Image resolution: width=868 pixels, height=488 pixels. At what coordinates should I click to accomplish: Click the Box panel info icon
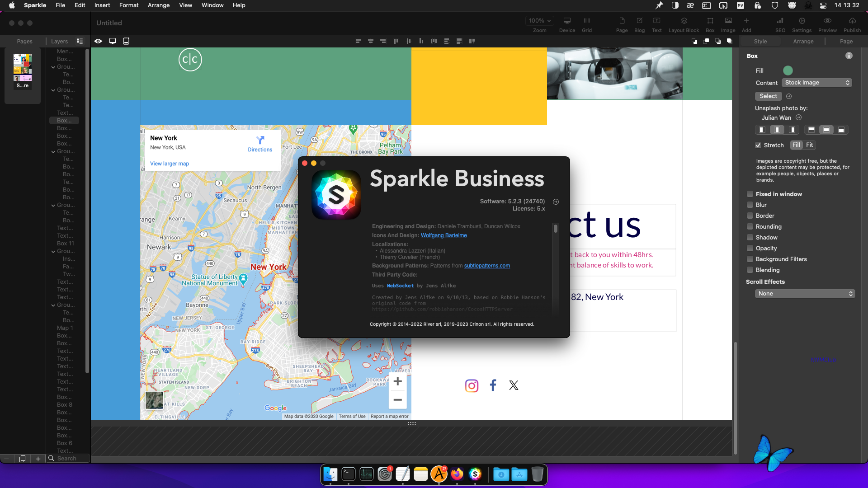(849, 56)
